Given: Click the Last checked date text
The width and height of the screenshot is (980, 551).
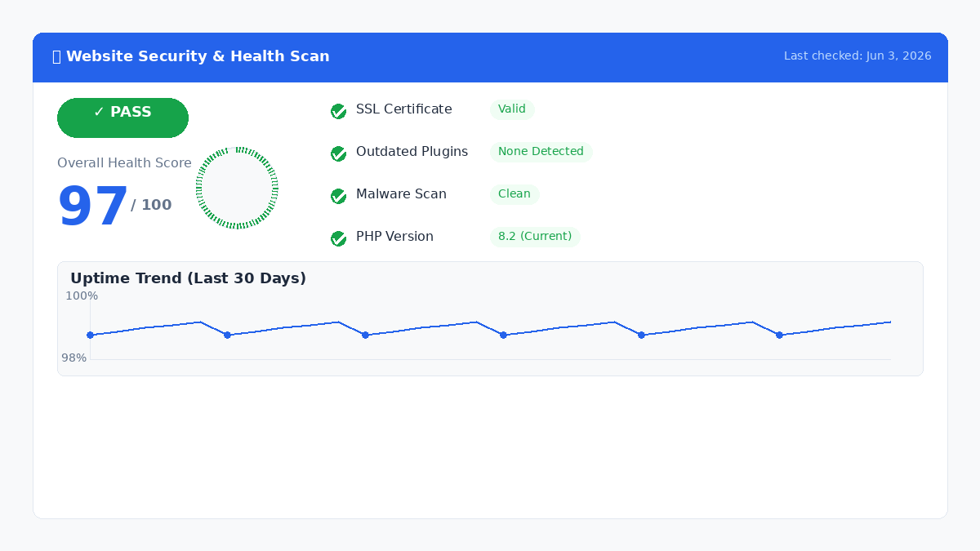Looking at the screenshot, I should tap(857, 56).
